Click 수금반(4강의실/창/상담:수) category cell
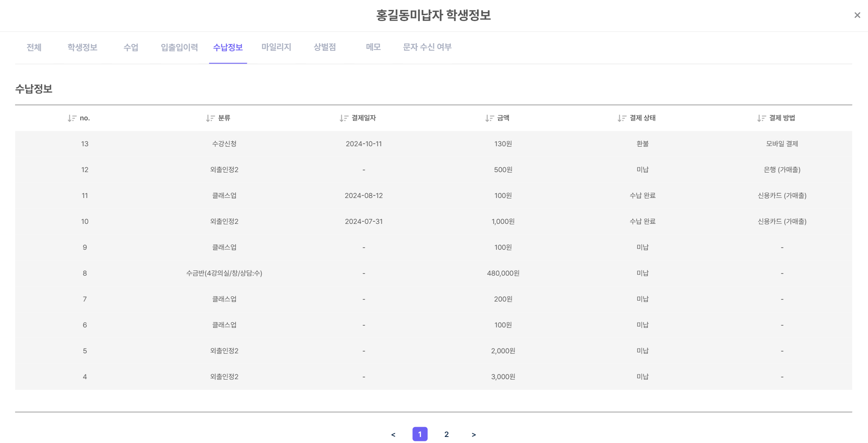Viewport: 868px width, 443px height. tap(224, 273)
